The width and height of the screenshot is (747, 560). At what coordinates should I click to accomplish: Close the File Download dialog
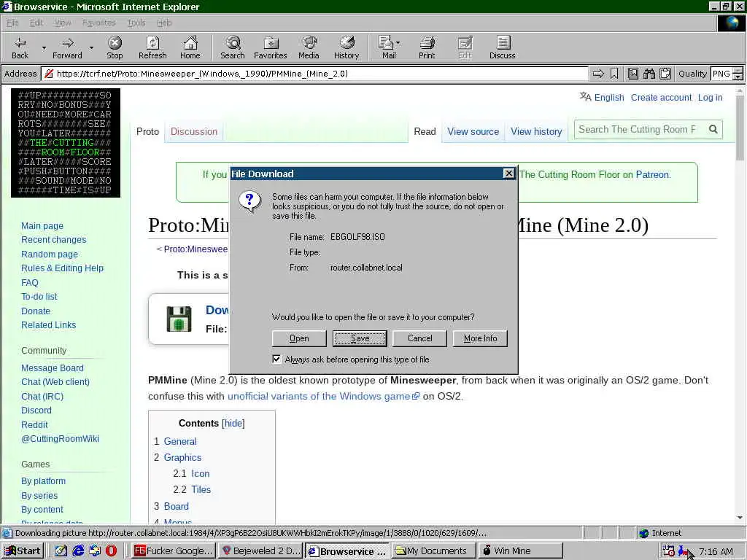pyautogui.click(x=508, y=174)
